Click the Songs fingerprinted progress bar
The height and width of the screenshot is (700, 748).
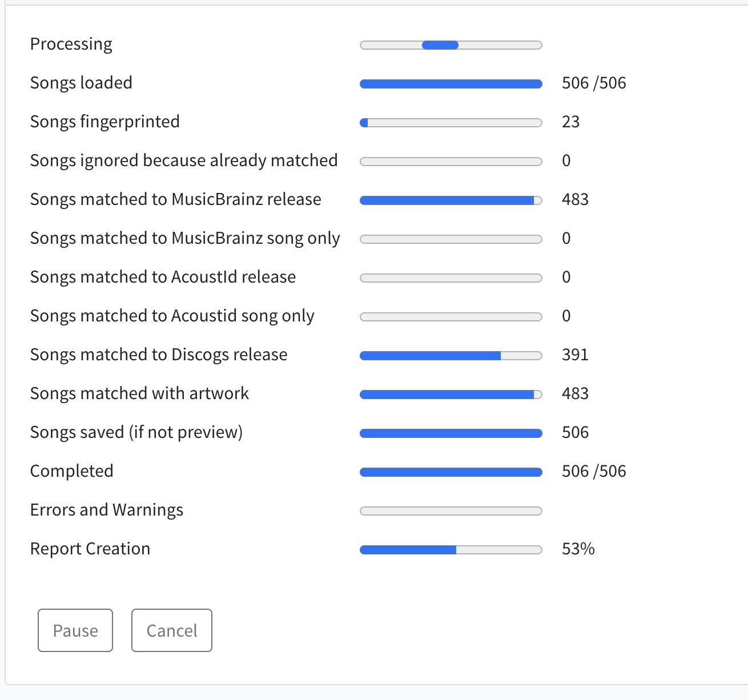click(451, 123)
